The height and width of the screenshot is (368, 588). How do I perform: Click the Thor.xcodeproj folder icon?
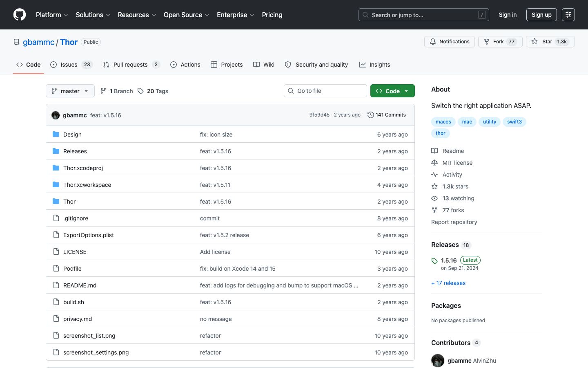[x=56, y=168]
